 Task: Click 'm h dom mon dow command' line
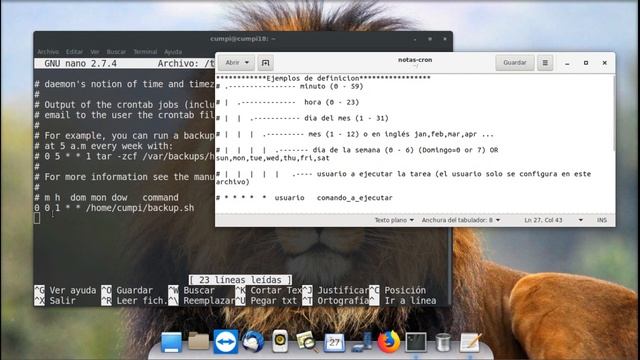[106, 198]
